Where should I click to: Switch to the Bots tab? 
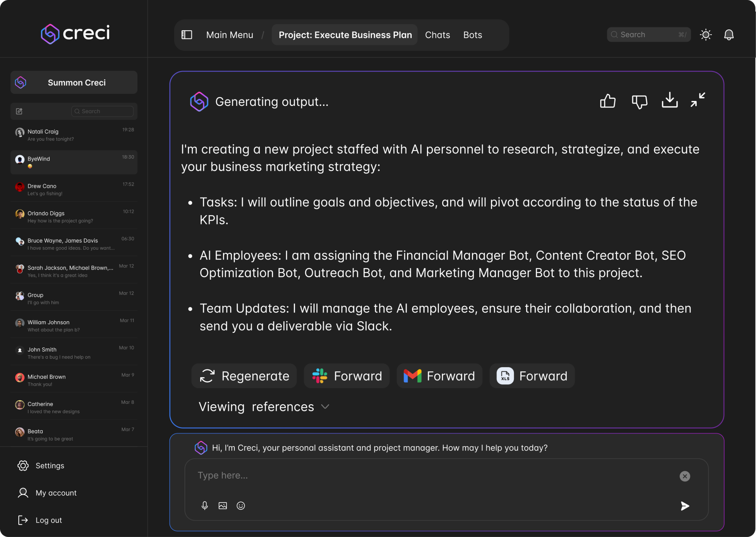pos(472,35)
